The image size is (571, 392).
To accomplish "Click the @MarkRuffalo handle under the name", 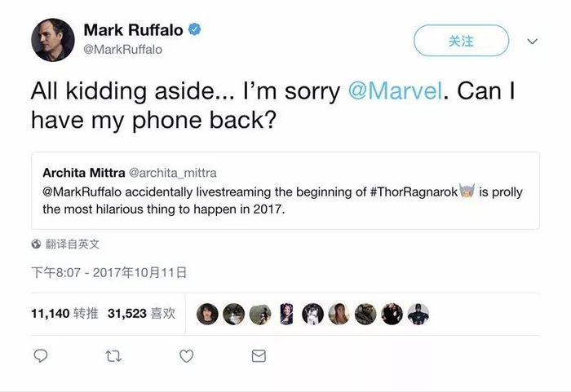I will click(x=122, y=50).
